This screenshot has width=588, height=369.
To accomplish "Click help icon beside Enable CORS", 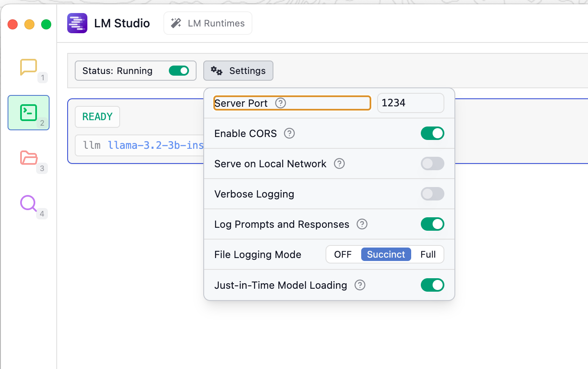I will pyautogui.click(x=289, y=133).
